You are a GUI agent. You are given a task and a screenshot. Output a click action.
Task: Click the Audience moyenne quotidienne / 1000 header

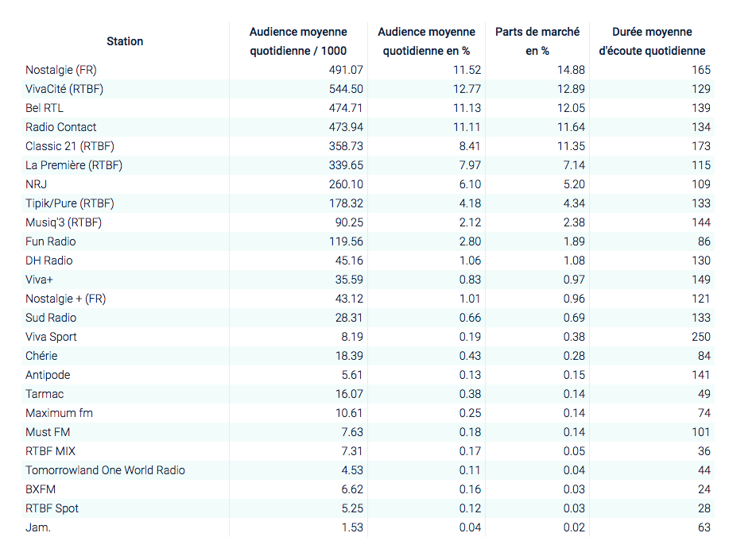pyautogui.click(x=298, y=41)
